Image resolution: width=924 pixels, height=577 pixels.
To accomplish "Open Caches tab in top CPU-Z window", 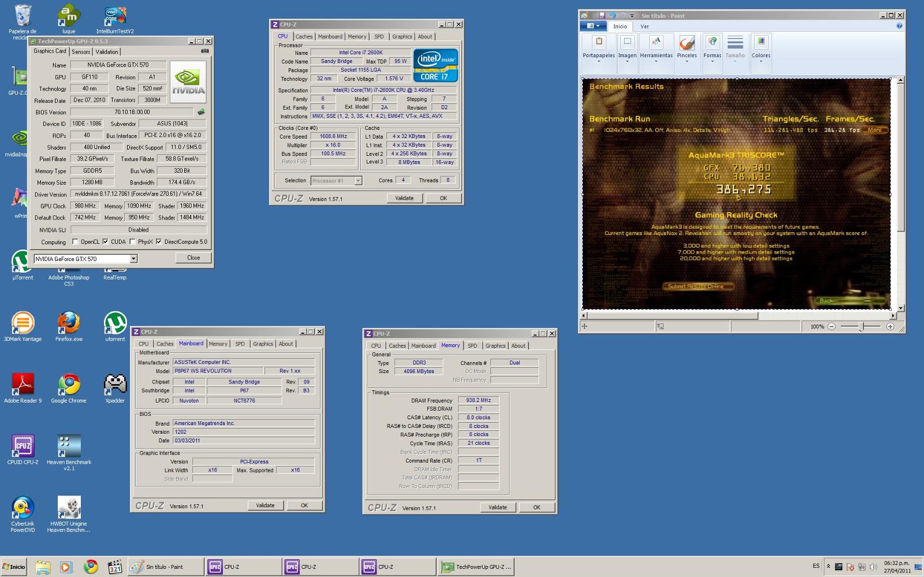I will coord(304,36).
